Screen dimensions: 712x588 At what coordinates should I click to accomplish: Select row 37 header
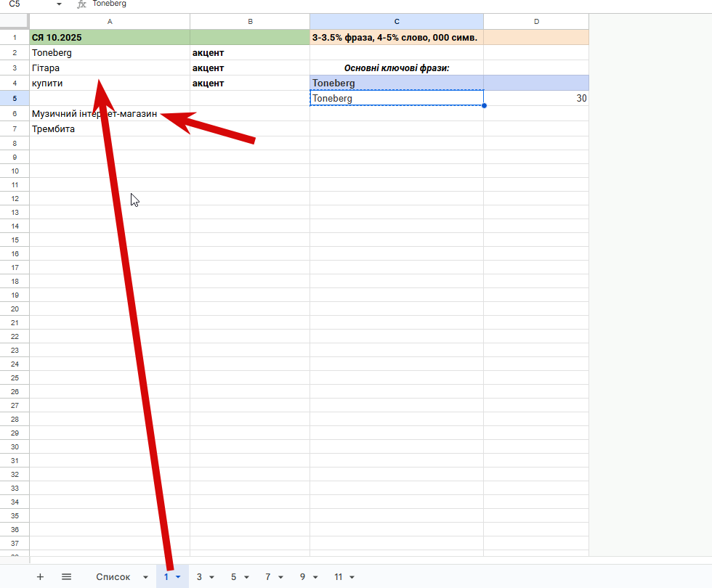(x=15, y=543)
